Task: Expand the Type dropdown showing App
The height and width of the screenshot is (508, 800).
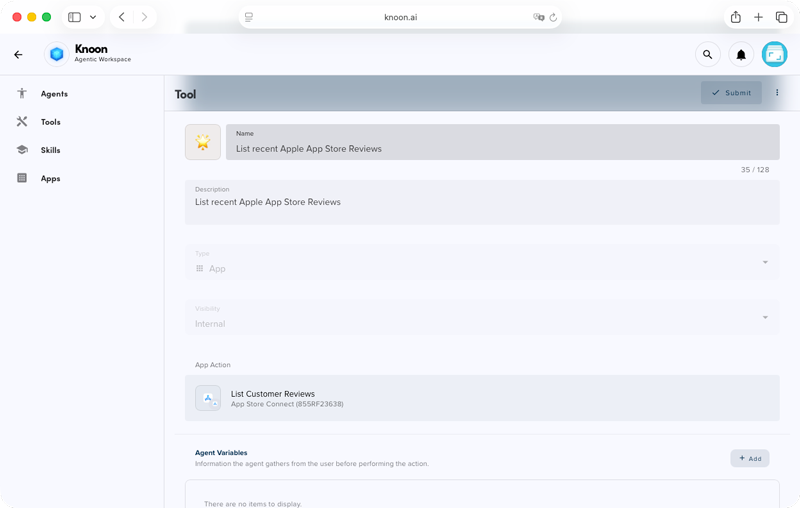Action: tap(482, 262)
